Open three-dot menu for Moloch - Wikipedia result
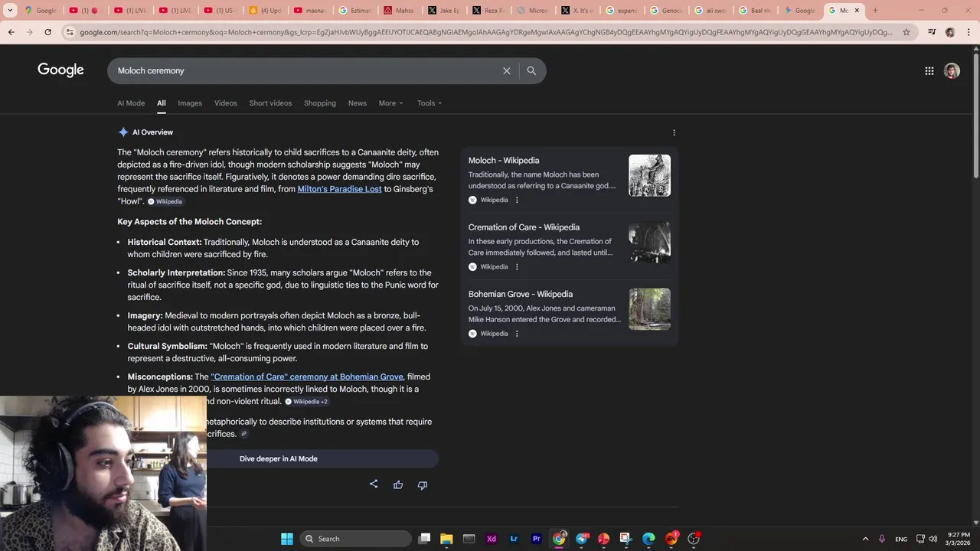980x551 pixels. [x=517, y=200]
